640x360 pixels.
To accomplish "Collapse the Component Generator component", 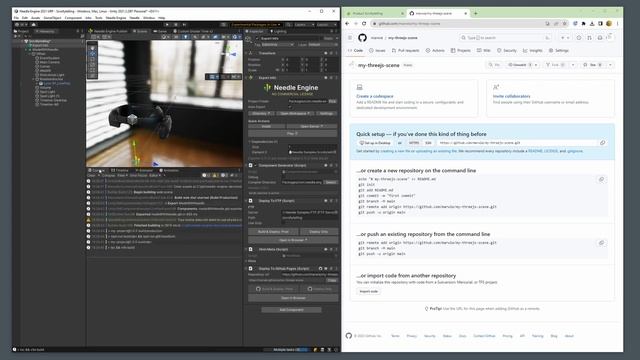I will pos(247,165).
